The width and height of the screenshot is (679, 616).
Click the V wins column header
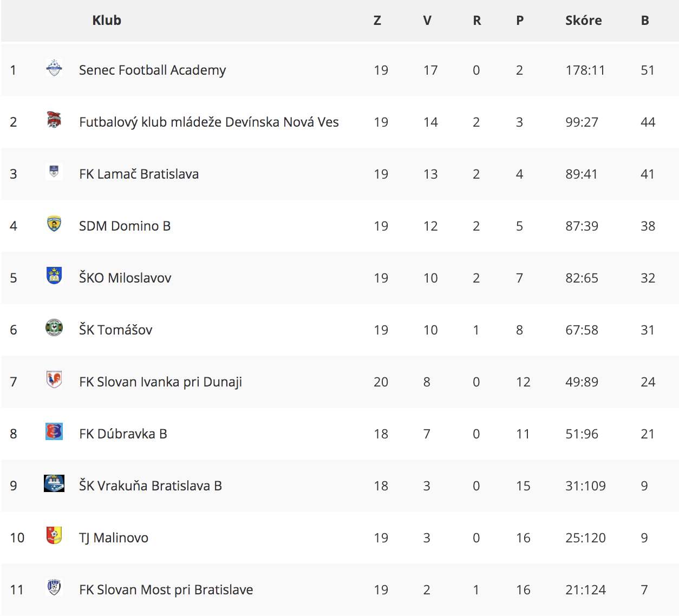point(427,20)
